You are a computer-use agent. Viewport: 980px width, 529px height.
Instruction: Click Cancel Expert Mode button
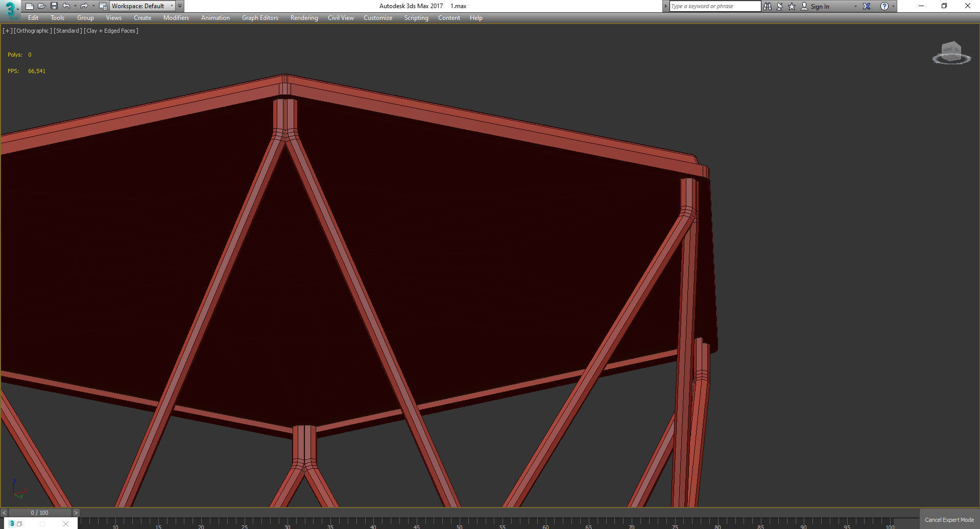pos(949,519)
